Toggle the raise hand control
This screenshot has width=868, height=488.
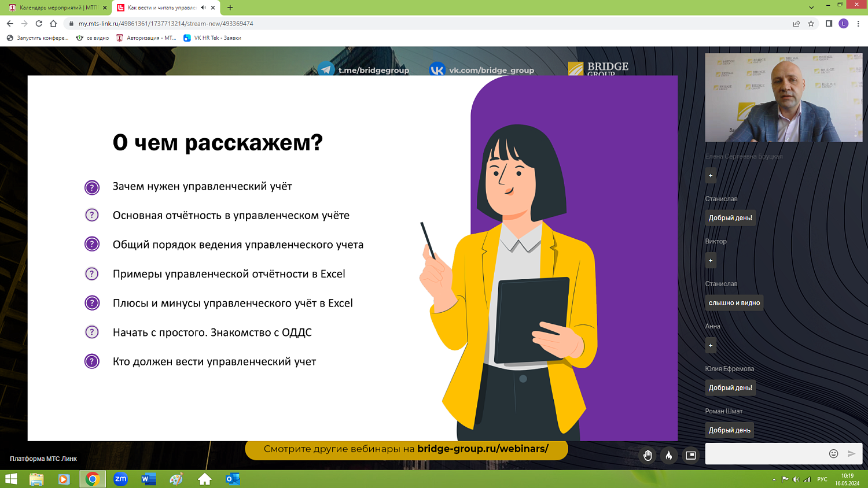point(647,455)
